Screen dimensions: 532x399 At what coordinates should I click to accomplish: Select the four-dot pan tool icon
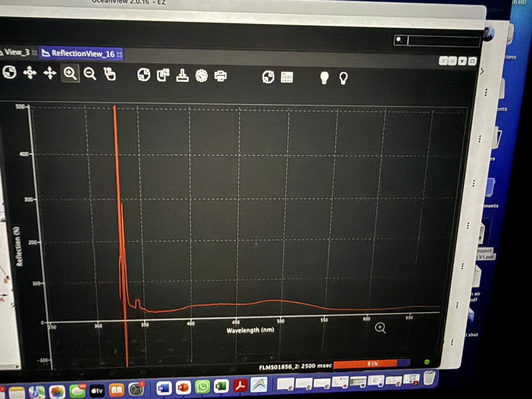pos(30,72)
